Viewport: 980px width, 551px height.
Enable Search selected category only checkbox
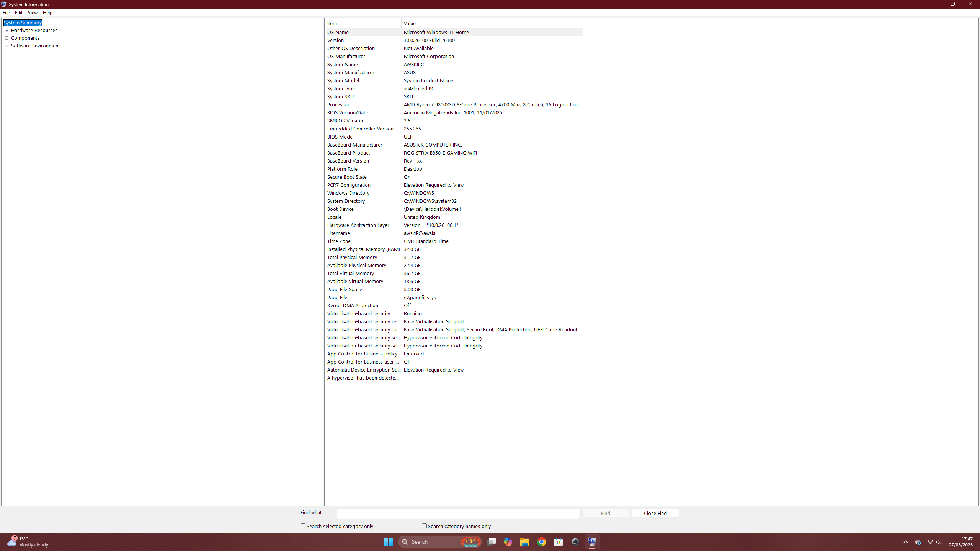pyautogui.click(x=303, y=526)
